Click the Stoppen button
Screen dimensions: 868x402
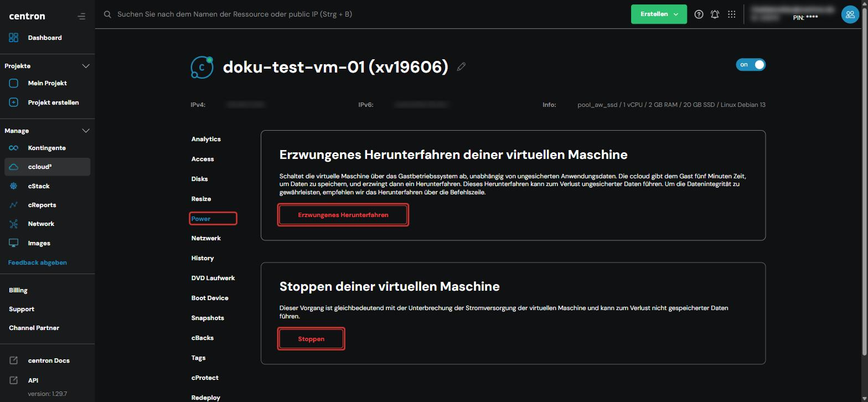[311, 339]
